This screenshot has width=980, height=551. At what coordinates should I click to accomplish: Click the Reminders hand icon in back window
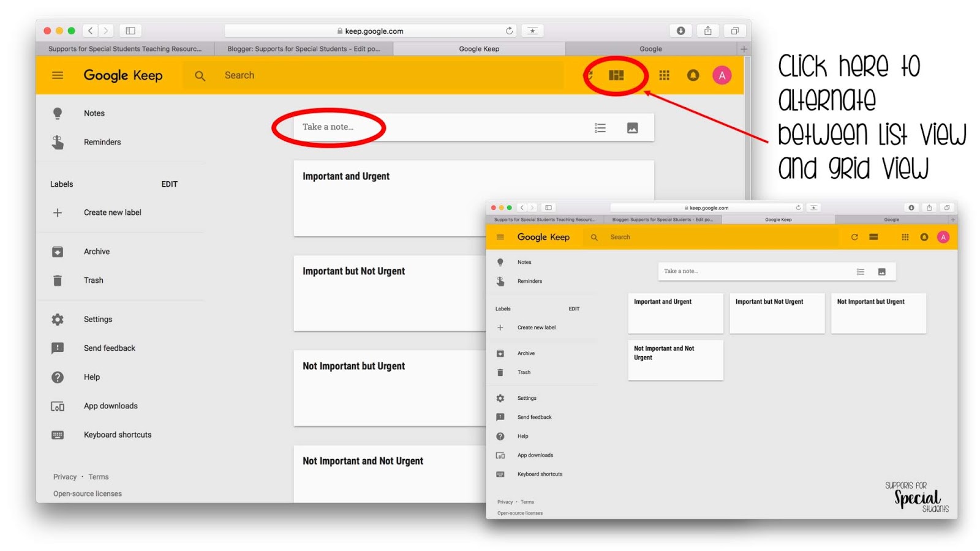click(58, 142)
